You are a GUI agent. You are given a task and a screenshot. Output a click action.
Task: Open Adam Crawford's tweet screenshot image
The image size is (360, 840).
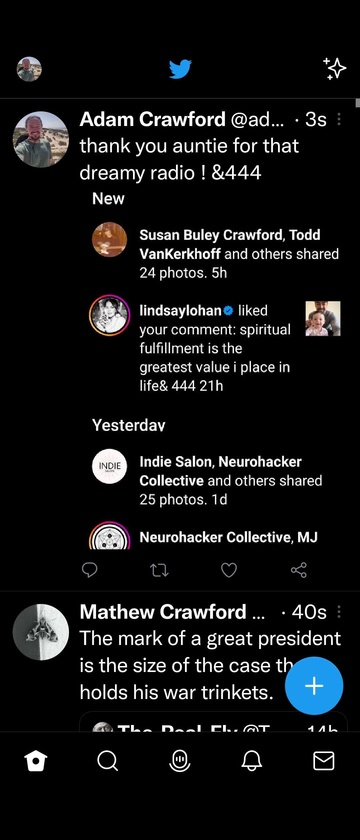point(214,370)
